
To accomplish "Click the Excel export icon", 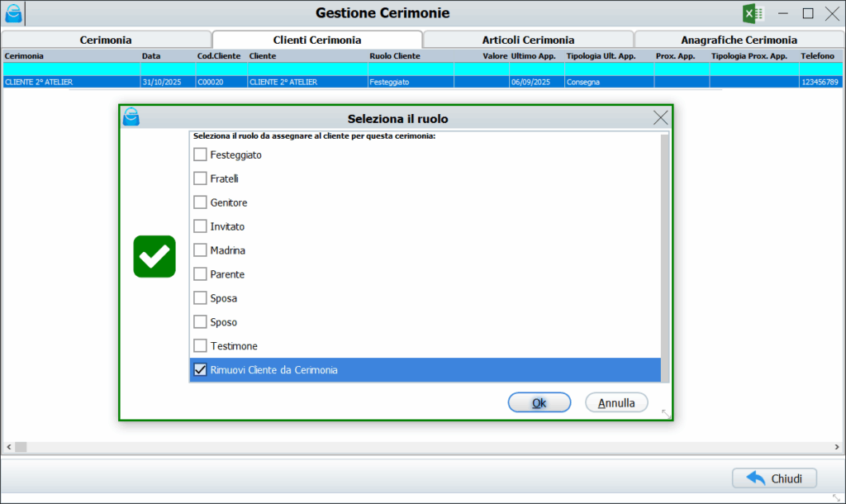I will pyautogui.click(x=753, y=13).
